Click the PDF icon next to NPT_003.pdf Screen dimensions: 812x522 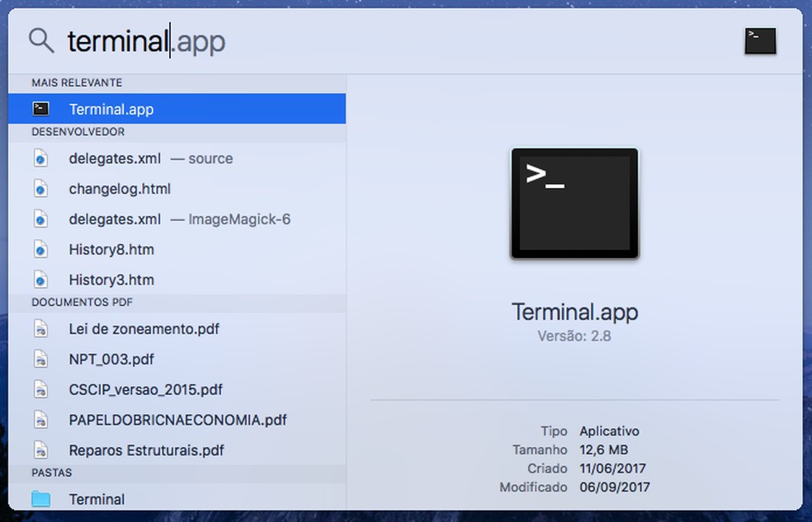[40, 359]
